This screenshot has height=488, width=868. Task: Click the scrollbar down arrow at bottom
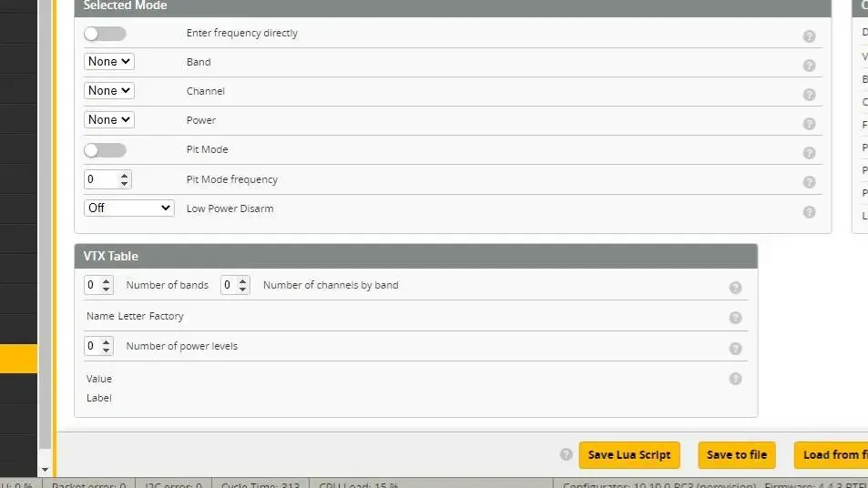[46, 470]
